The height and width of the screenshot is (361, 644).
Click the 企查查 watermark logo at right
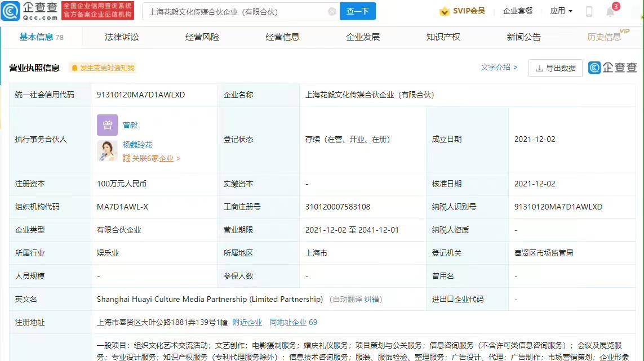[612, 68]
